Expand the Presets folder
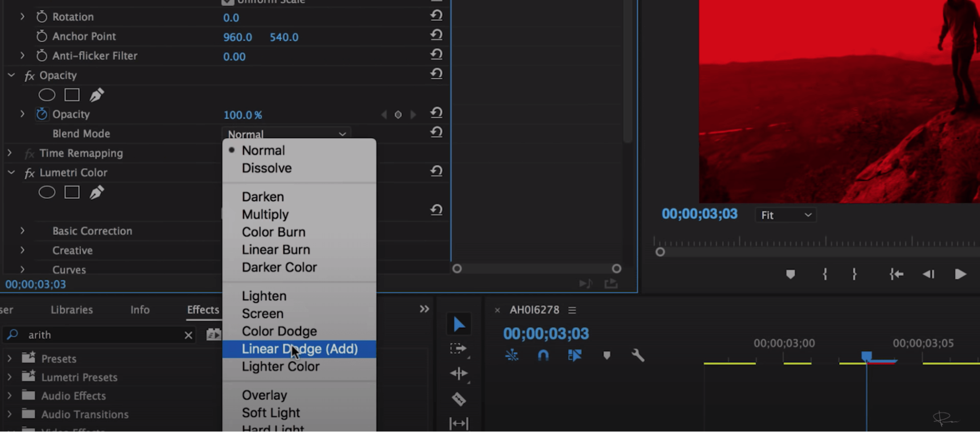Image resolution: width=980 pixels, height=432 pixels. [9, 359]
